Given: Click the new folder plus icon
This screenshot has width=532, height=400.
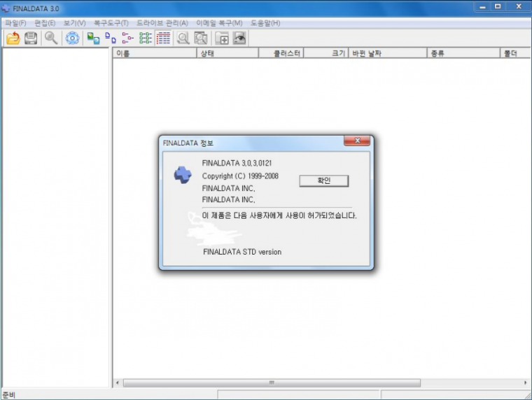Looking at the screenshot, I should click(223, 38).
